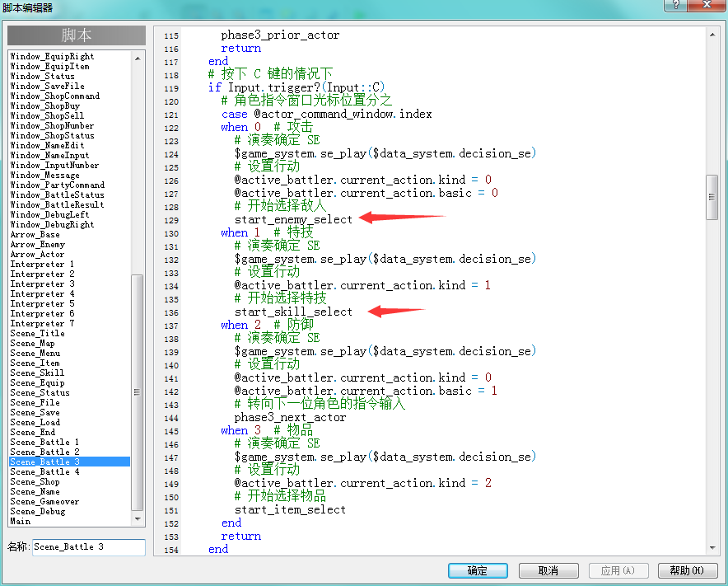Click the start_item_select code line
The width and height of the screenshot is (728, 586).
coord(290,510)
